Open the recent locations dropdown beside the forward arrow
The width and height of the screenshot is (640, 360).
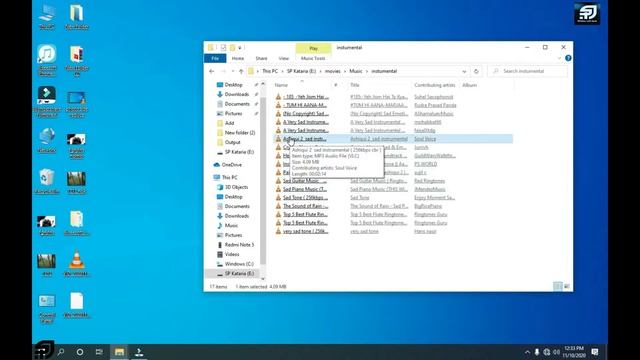233,71
